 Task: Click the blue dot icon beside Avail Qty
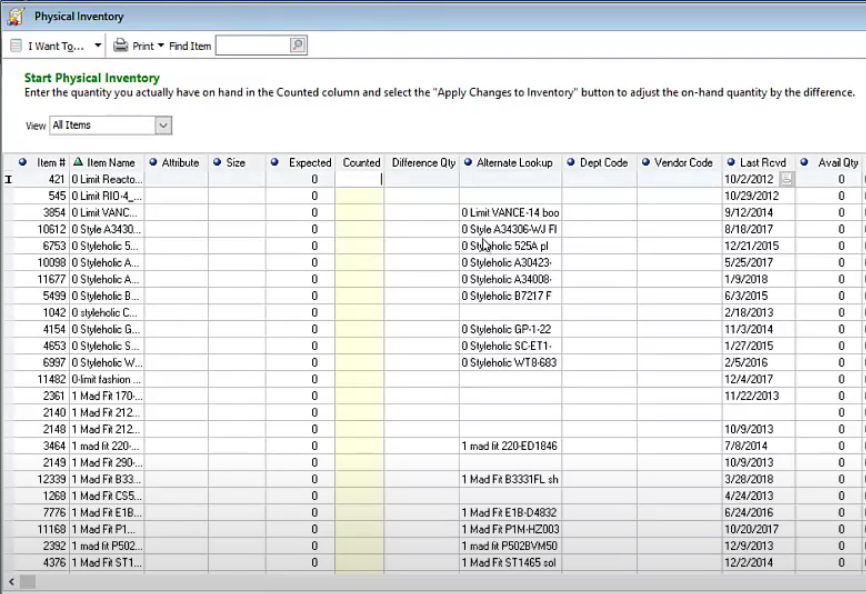[x=804, y=162]
